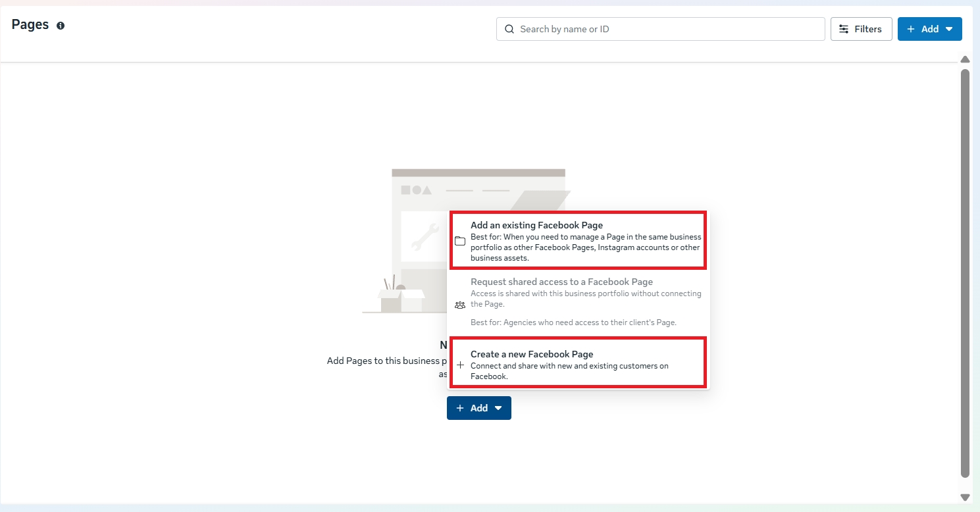The width and height of the screenshot is (980, 512).
Task: Click the vertical scrollbar thumb
Action: (x=965, y=270)
